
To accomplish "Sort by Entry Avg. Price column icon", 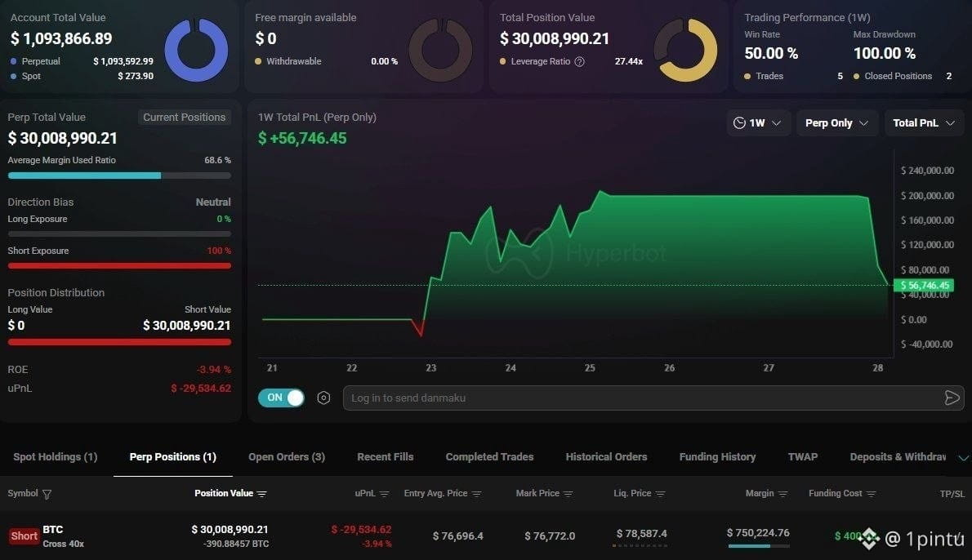I will point(477,494).
